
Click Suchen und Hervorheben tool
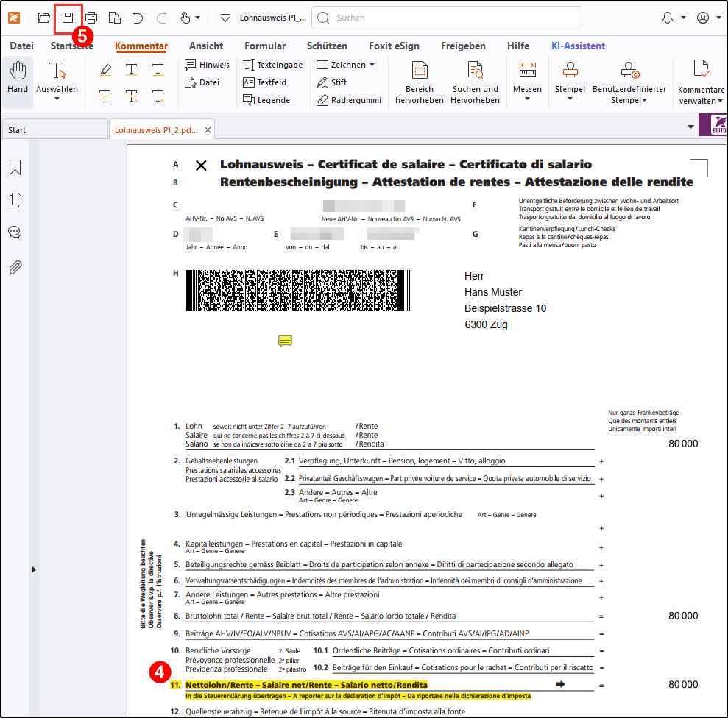pyautogui.click(x=475, y=83)
